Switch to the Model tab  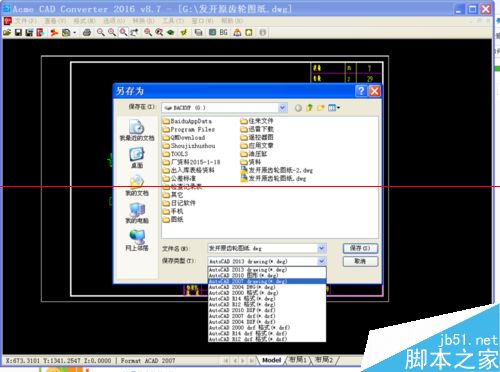pos(271,360)
